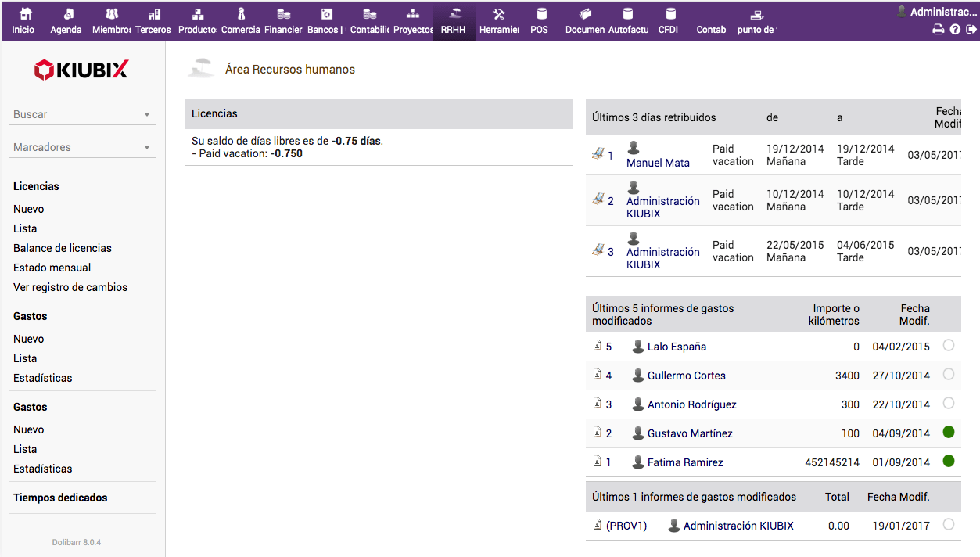The width and height of the screenshot is (980, 557).
Task: Click green status dot for Fatima Ramirez
Action: tap(949, 461)
